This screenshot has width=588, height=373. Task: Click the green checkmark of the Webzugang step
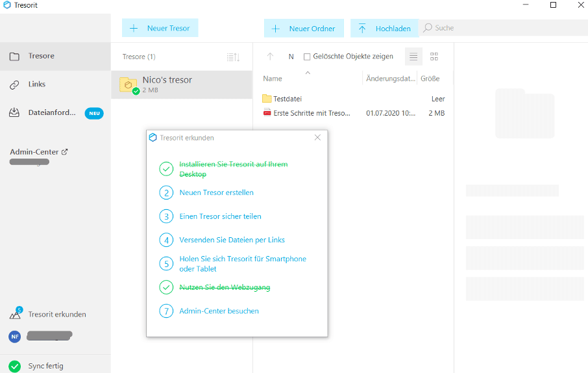tap(166, 287)
